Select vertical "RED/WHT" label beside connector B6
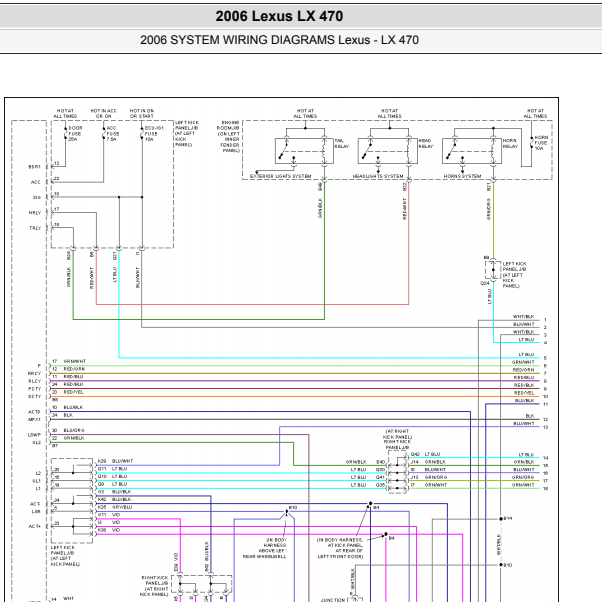 pos(92,278)
